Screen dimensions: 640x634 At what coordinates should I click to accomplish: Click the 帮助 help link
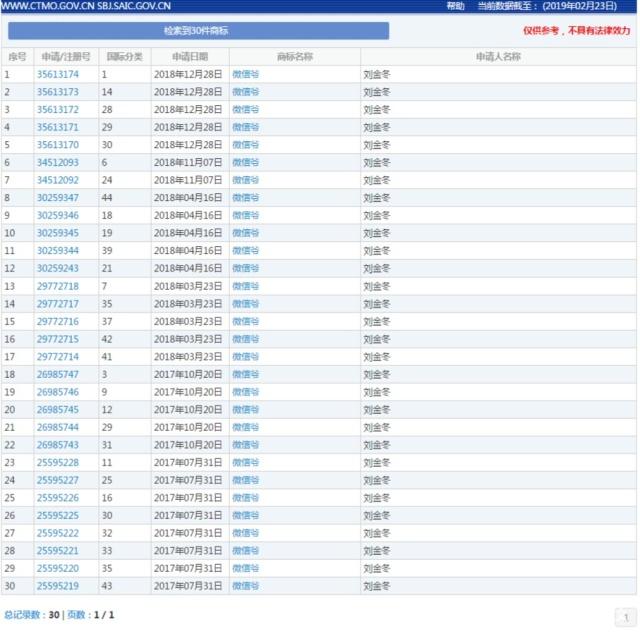coord(455,6)
